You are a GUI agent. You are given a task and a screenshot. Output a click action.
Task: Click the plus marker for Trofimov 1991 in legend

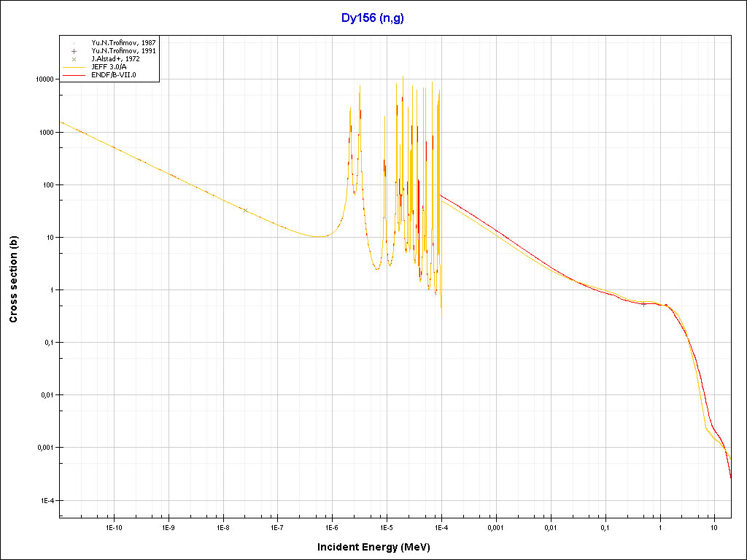[74, 51]
